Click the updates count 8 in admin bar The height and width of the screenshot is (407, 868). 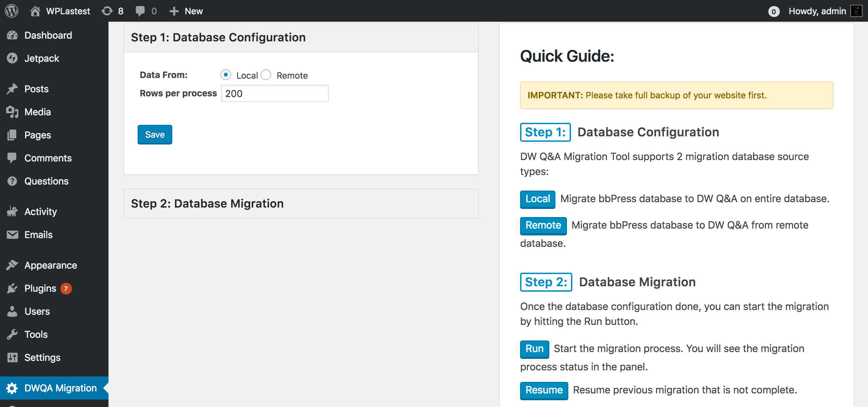[x=121, y=11]
